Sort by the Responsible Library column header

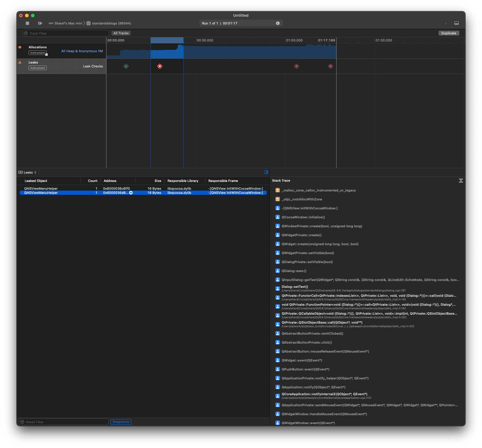(x=183, y=181)
